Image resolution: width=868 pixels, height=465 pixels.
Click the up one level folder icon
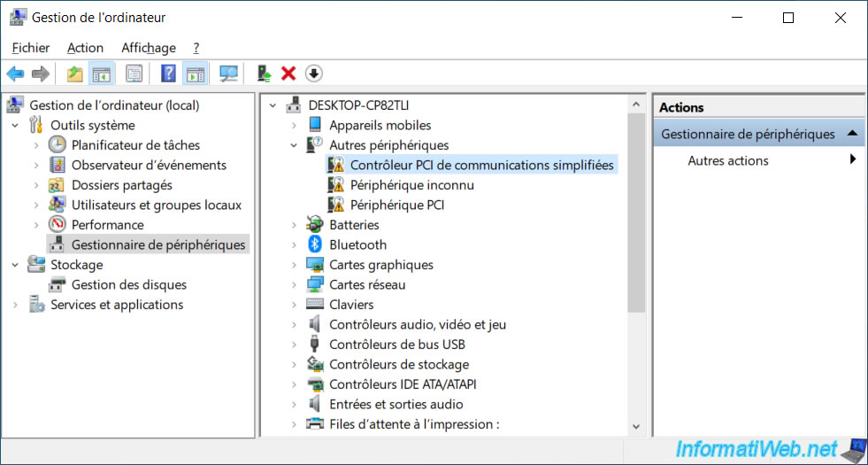pos(75,74)
